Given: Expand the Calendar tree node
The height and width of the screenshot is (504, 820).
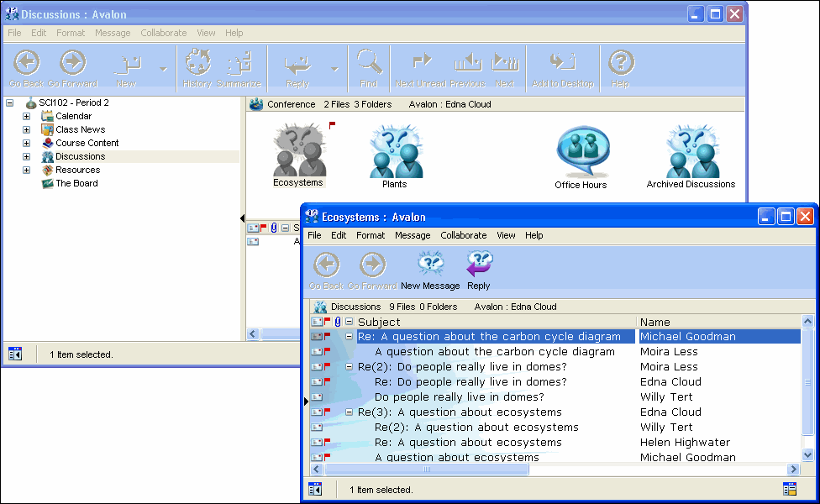Looking at the screenshot, I should 26,116.
